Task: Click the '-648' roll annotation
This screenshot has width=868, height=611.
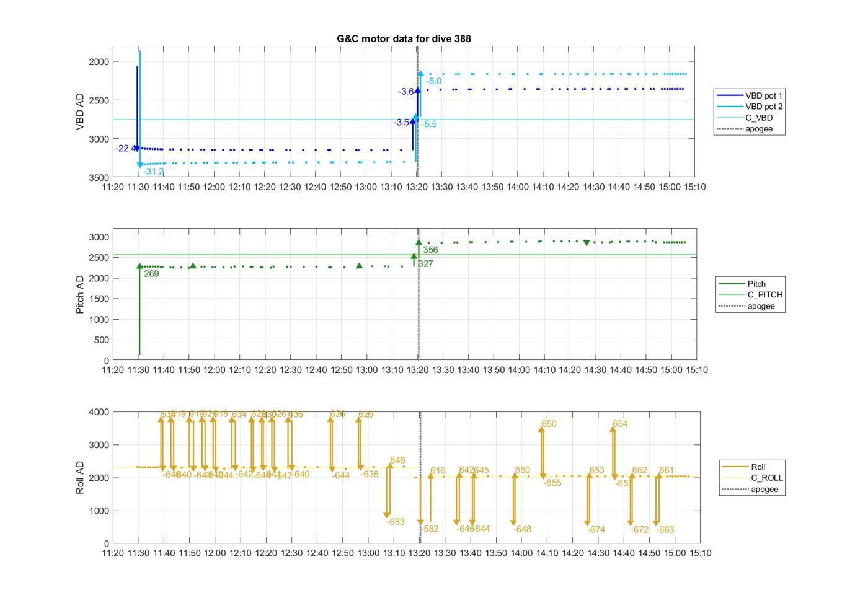Action: click(522, 529)
